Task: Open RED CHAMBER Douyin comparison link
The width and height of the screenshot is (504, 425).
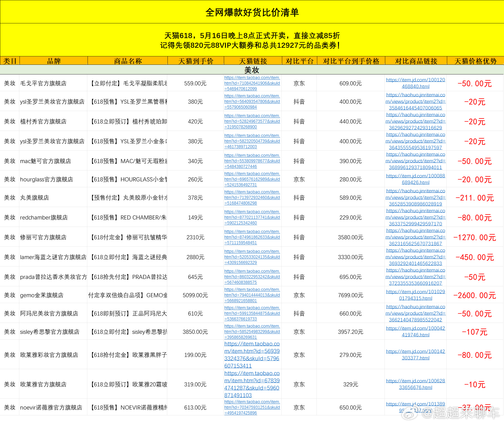Action: (x=415, y=217)
